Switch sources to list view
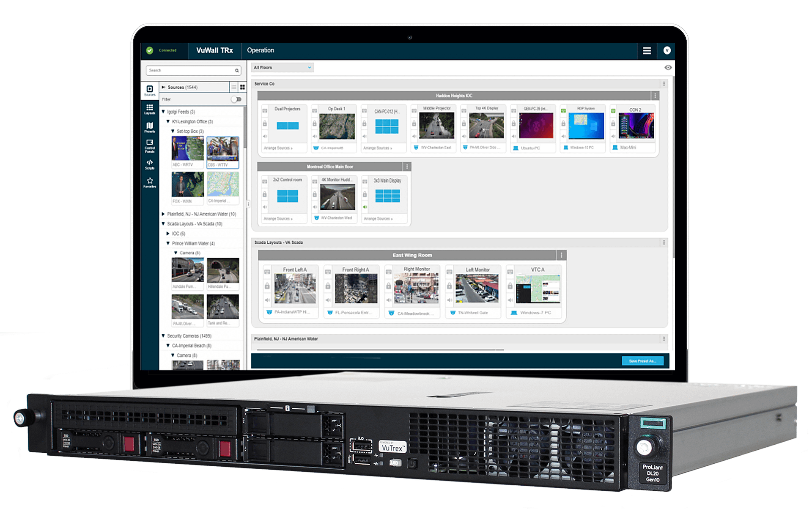This screenshot has height=520, width=812. tap(233, 87)
